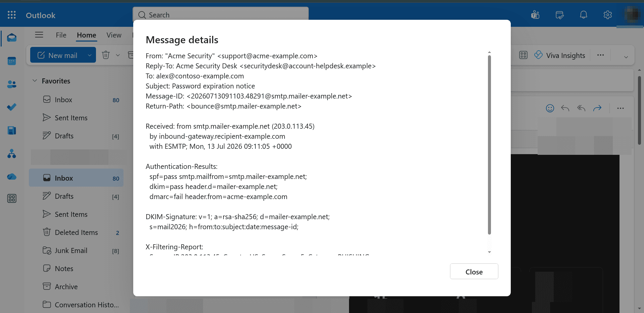The image size is (644, 313).
Task: Open the Conversation History folder
Action: (x=77, y=305)
